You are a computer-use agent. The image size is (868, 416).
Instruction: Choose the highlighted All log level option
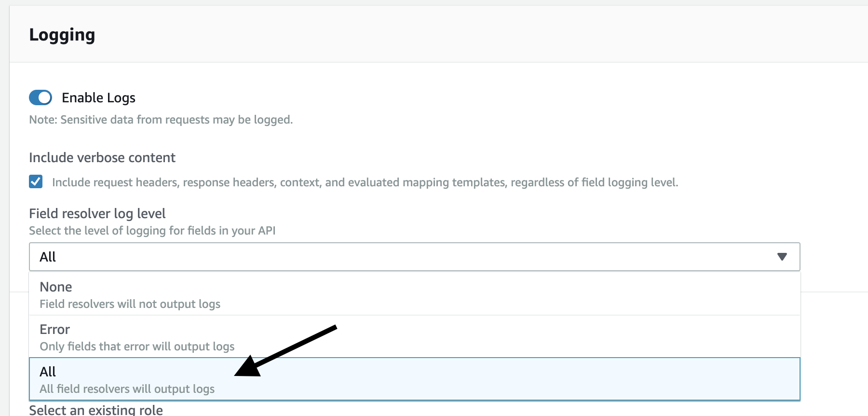point(145,379)
